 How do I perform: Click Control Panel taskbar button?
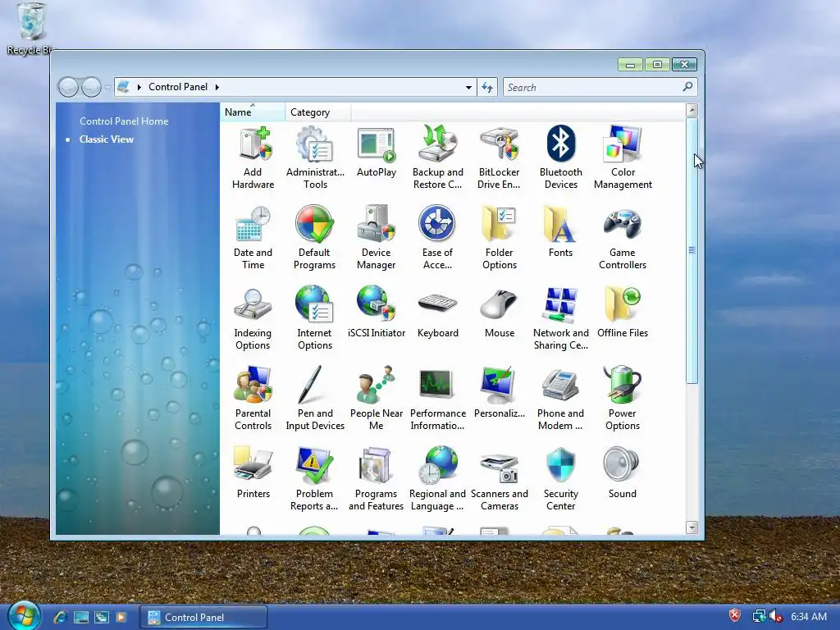tap(204, 617)
